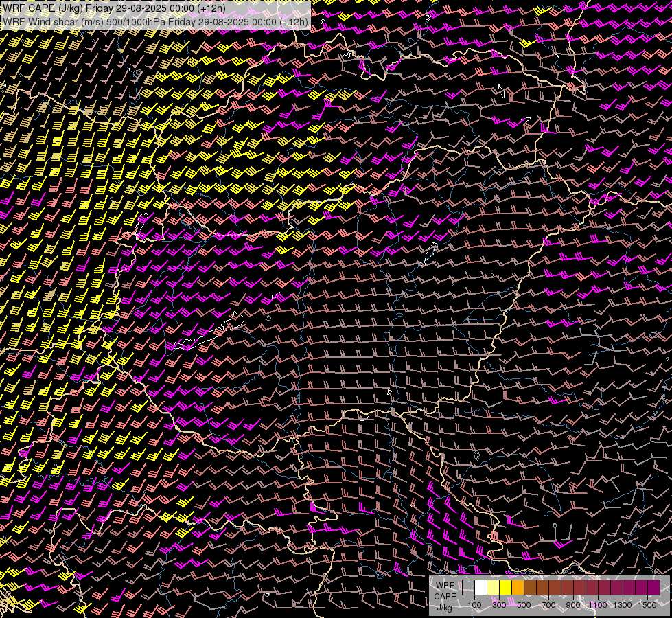The width and height of the screenshot is (672, 618).
Task: Click the legend value 1100
Action: click(x=598, y=605)
